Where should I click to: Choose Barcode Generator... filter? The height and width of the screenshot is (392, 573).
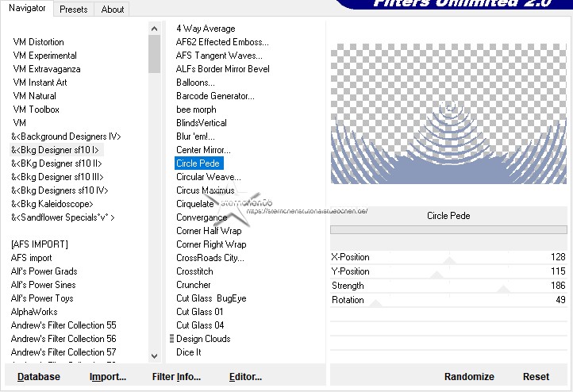click(x=215, y=96)
